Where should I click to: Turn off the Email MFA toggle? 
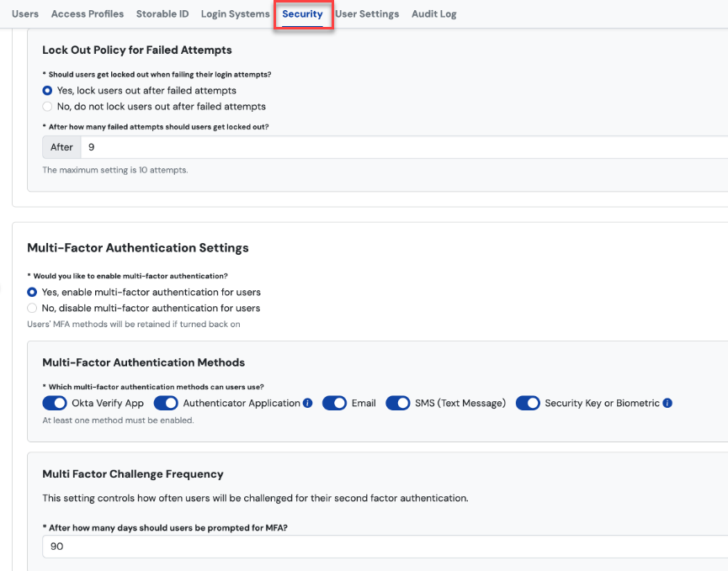(334, 404)
